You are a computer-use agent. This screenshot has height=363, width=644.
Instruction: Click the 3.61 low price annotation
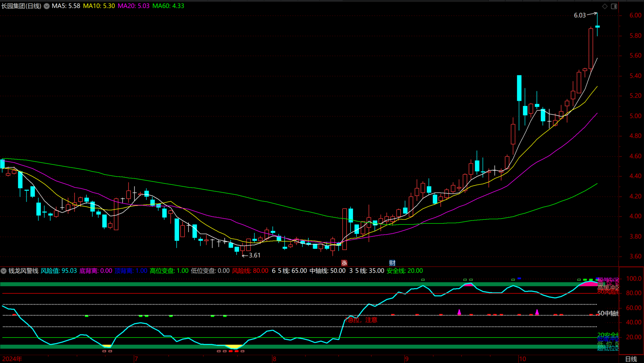254,255
